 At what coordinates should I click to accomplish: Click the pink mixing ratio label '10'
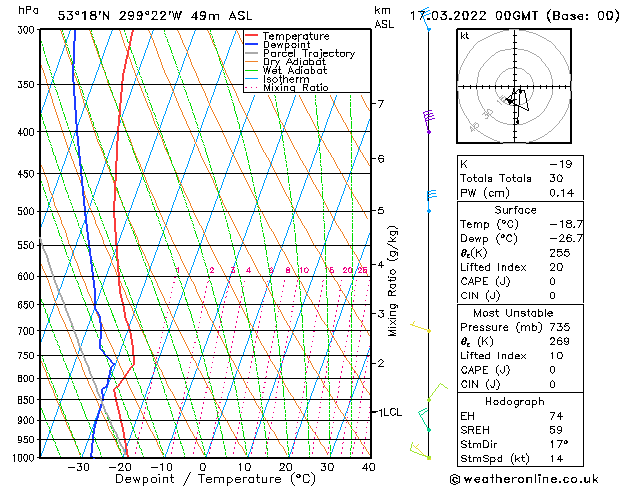tap(304, 270)
